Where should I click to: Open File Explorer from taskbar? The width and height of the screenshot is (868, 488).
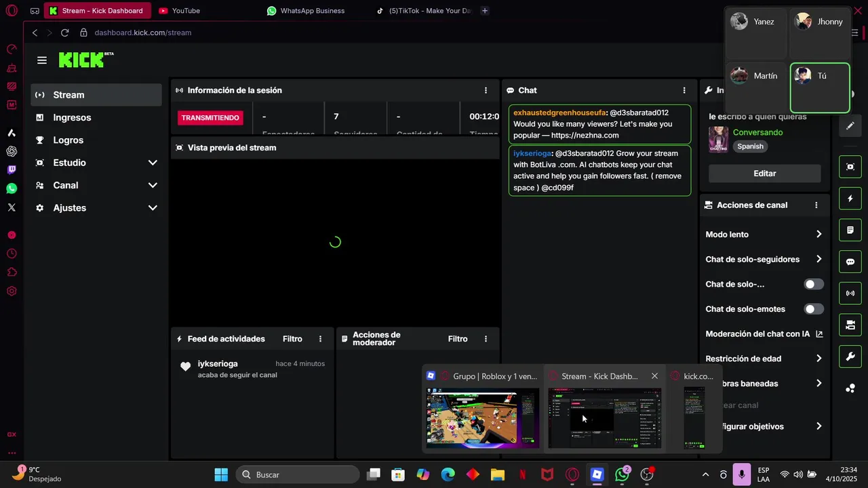point(498,474)
